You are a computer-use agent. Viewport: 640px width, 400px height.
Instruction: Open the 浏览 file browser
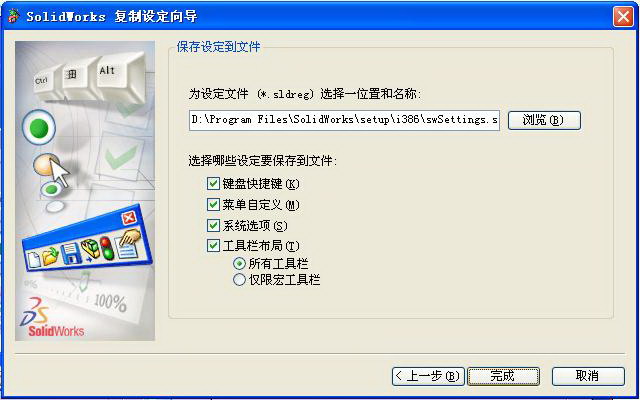[x=544, y=120]
